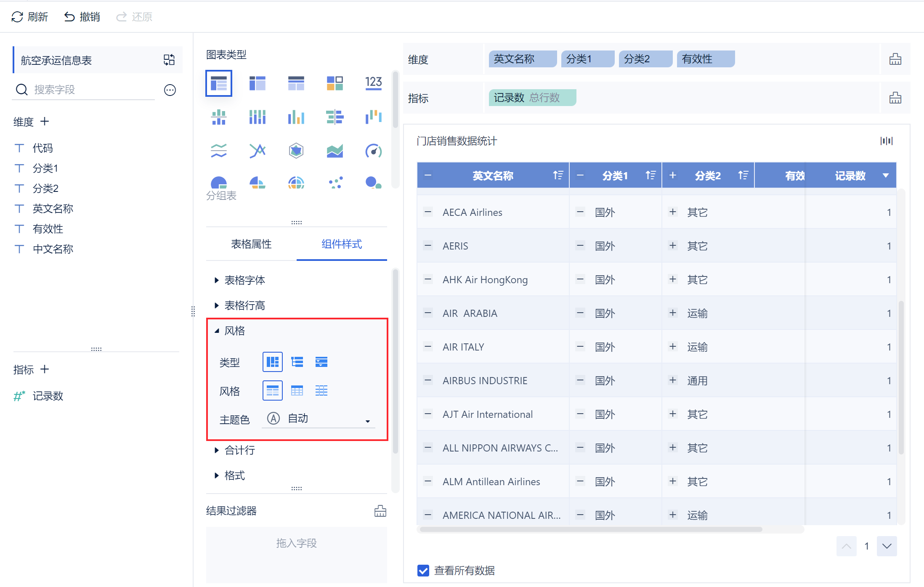Click the chart type list scrollbar
Image resolution: width=924 pixels, height=587 pixels.
[x=395, y=100]
